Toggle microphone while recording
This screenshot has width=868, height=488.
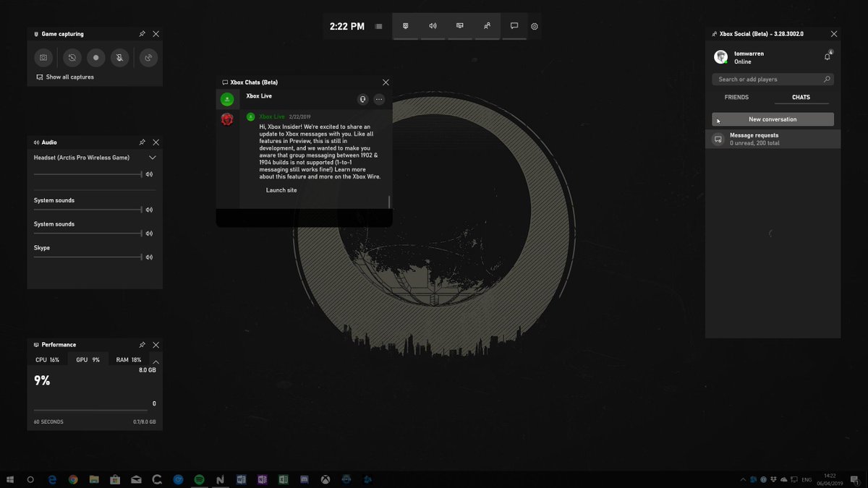pyautogui.click(x=120, y=58)
